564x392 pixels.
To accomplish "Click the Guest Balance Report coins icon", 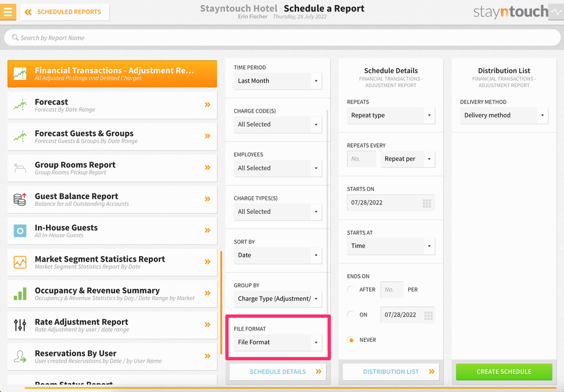I will [20, 199].
